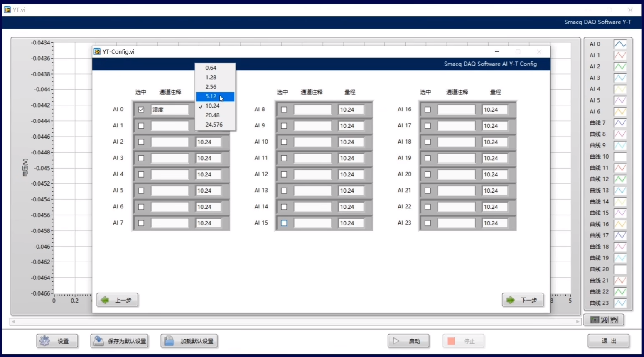Click the gear Settings button
This screenshot has width=644, height=357.
57,341
